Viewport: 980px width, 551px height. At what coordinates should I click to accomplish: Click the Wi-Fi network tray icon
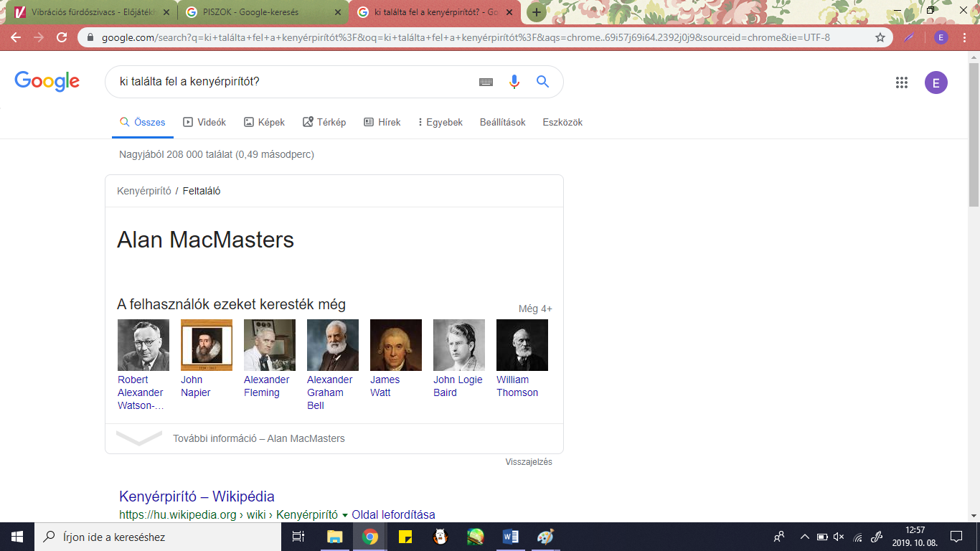click(857, 537)
